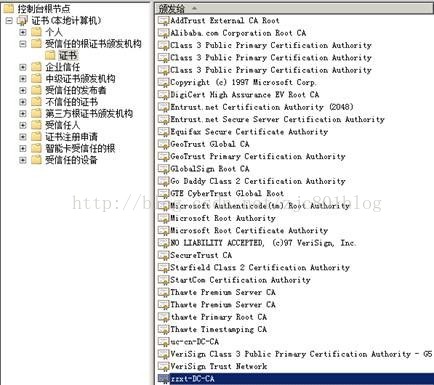Select the 受信任的设备 tree item
Screen dimensions: 434x385
(71, 160)
